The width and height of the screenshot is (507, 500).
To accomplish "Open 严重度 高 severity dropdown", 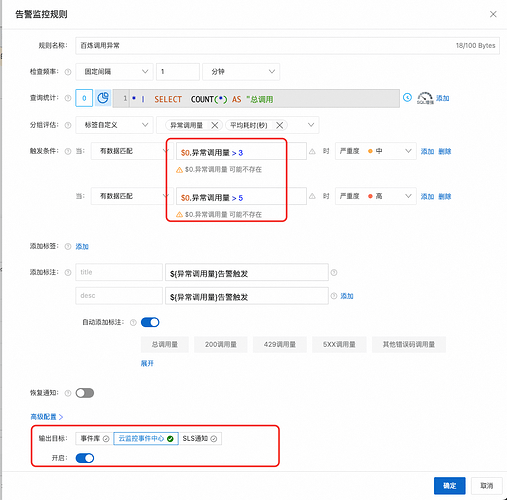I will [375, 196].
